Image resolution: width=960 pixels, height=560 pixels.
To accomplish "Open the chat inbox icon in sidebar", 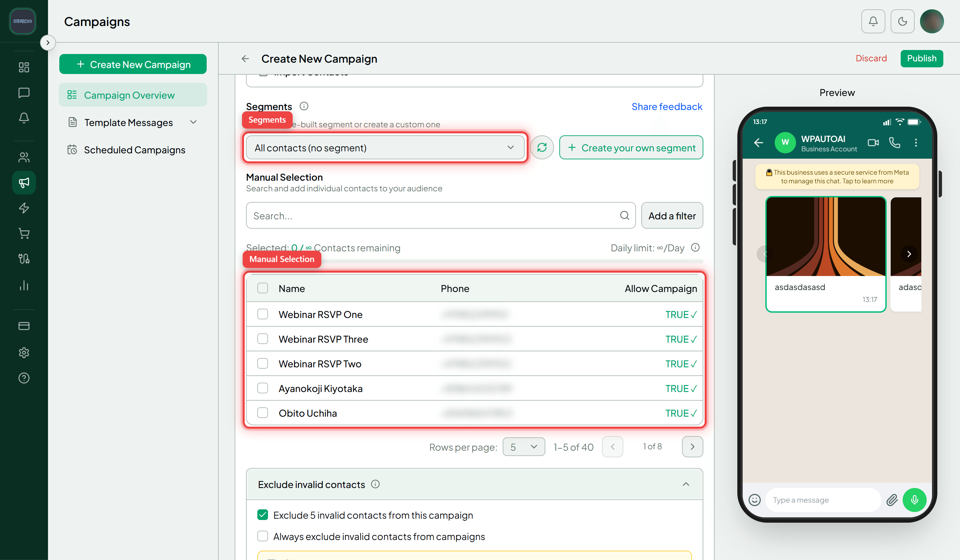I will [x=24, y=93].
